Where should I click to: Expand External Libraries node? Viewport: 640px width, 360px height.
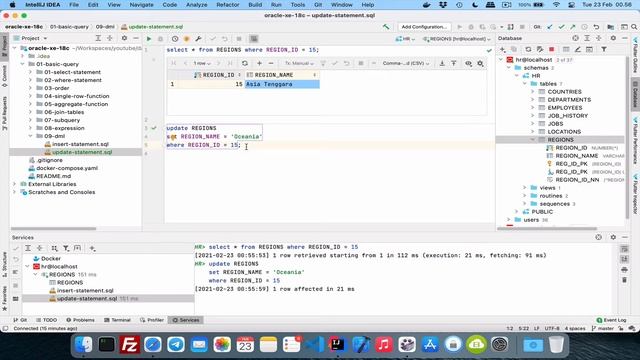click(x=14, y=184)
